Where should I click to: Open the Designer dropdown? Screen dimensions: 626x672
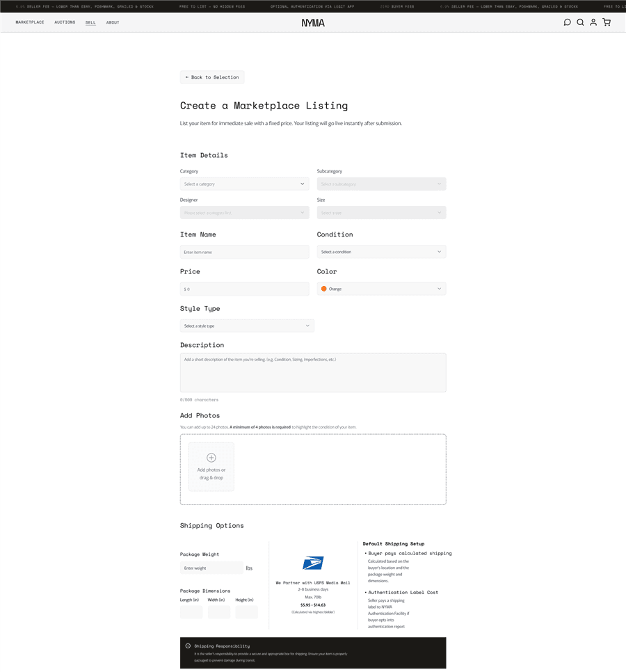click(244, 213)
